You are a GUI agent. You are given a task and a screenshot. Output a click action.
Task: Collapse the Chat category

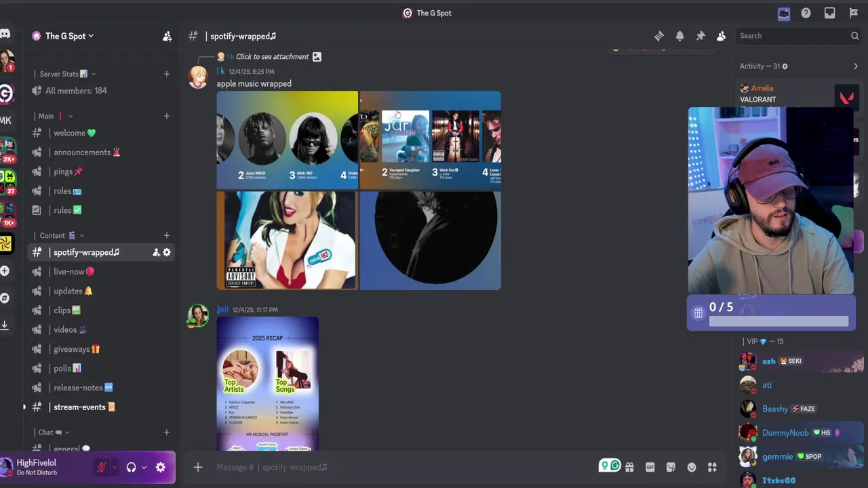[x=53, y=432]
